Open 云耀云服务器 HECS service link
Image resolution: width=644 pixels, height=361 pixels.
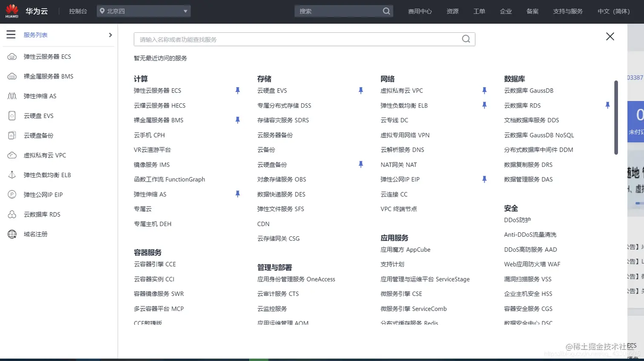159,105
